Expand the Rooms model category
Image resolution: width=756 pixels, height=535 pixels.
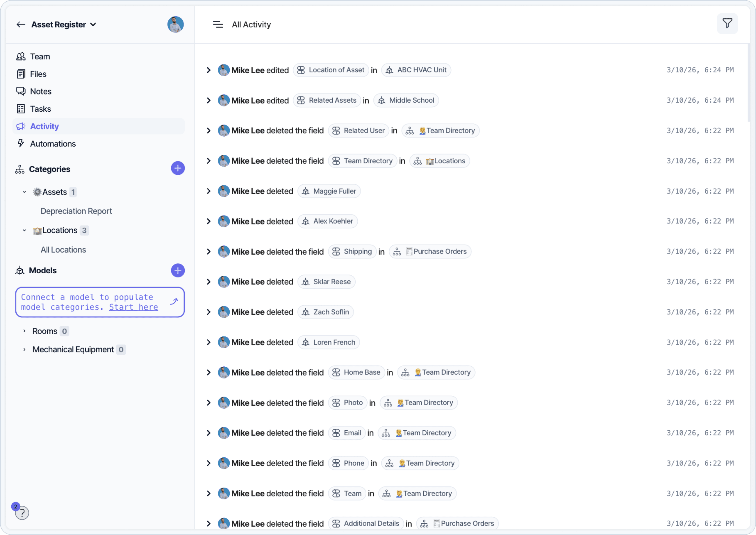click(x=24, y=331)
